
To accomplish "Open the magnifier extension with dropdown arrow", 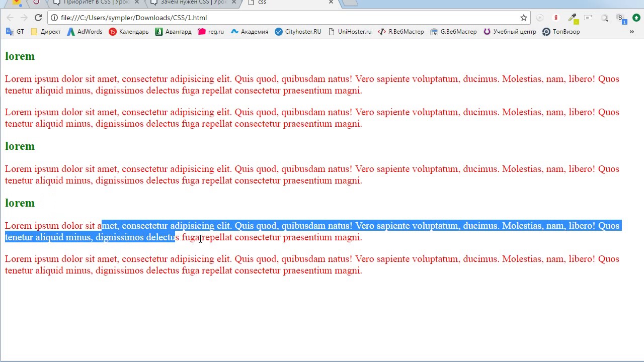I will pyautogui.click(x=605, y=18).
